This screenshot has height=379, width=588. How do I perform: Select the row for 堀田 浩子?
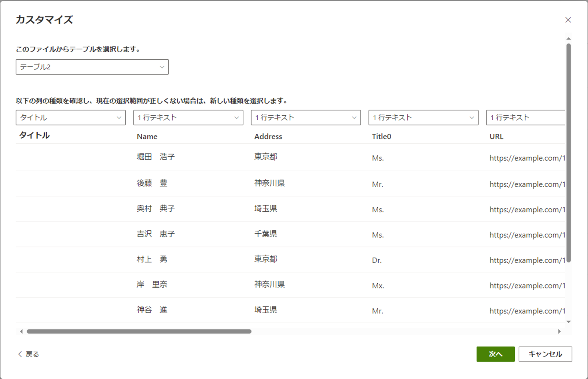[x=156, y=157]
